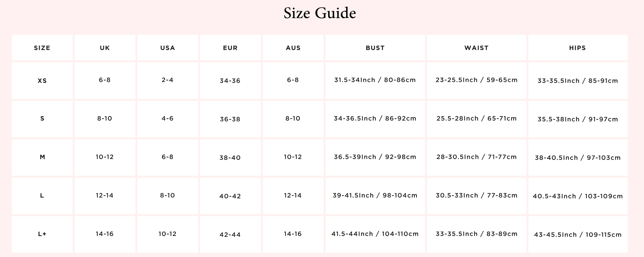Click the AUS column header

[x=293, y=48]
